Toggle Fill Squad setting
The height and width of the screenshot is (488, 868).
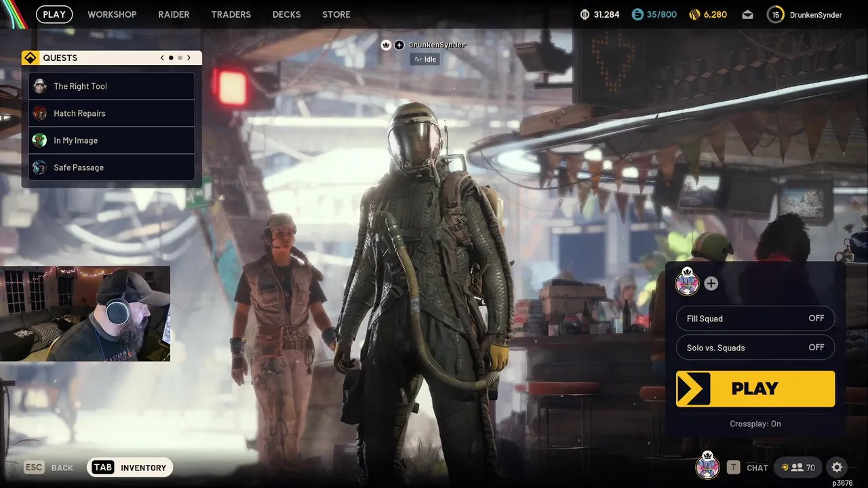click(x=755, y=319)
